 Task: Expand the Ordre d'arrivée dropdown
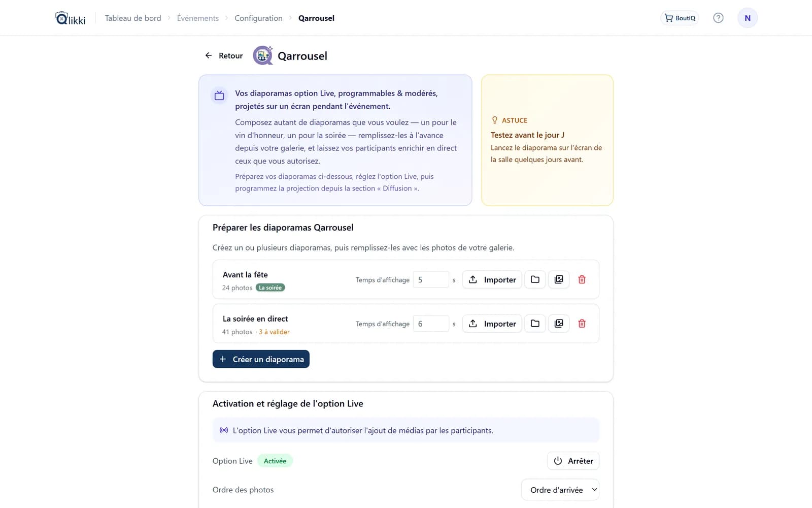560,490
